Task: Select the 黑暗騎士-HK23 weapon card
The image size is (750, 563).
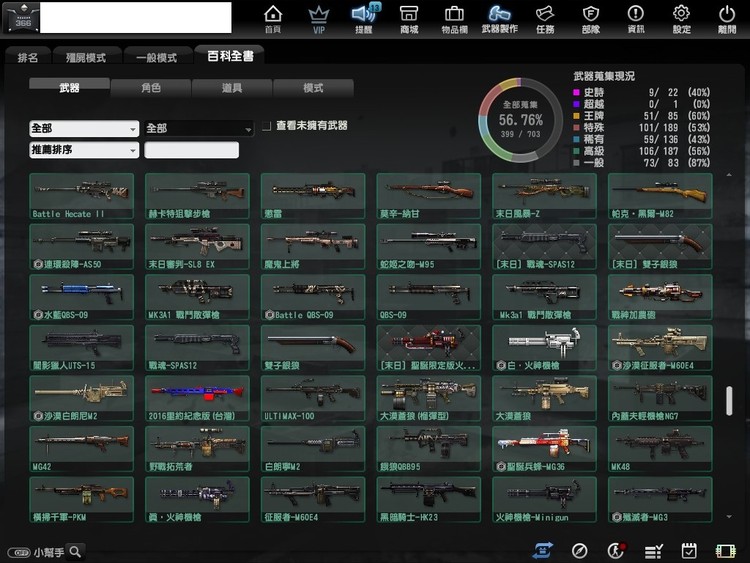Action: (429, 499)
